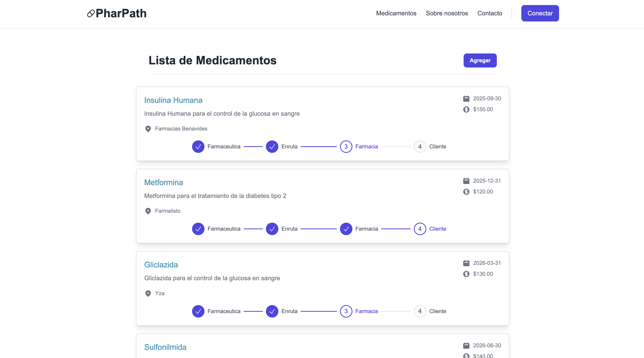Select step 3 Farmacia circle in Gliclazida
The width and height of the screenshot is (644, 358).
tap(346, 311)
